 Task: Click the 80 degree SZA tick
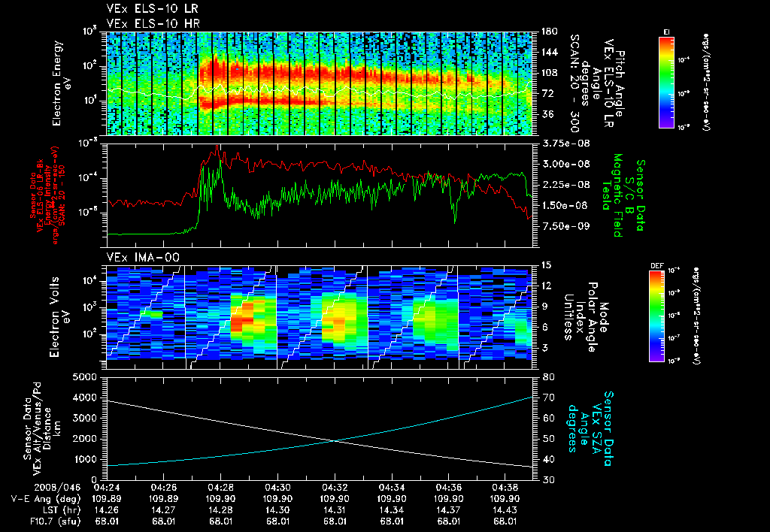click(x=549, y=377)
